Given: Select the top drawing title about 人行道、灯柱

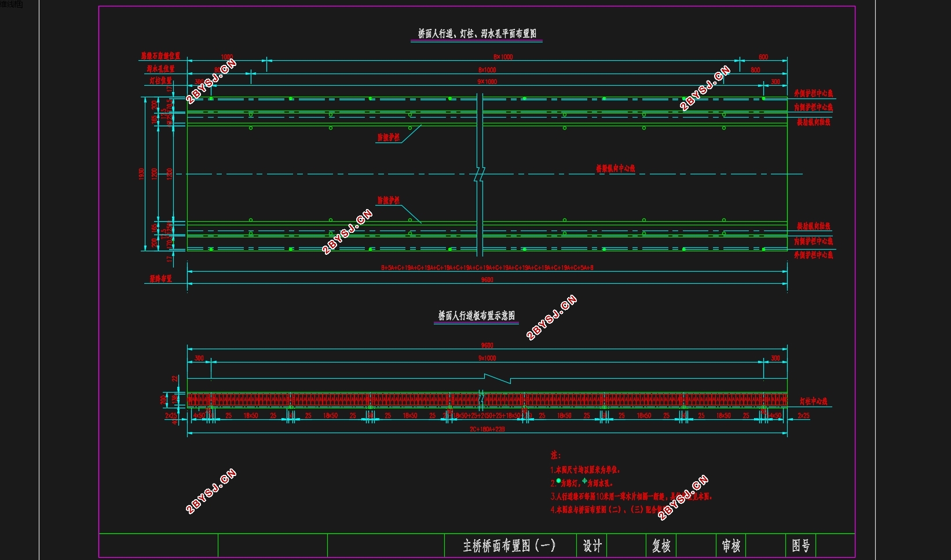Looking at the screenshot, I should pos(477,34).
